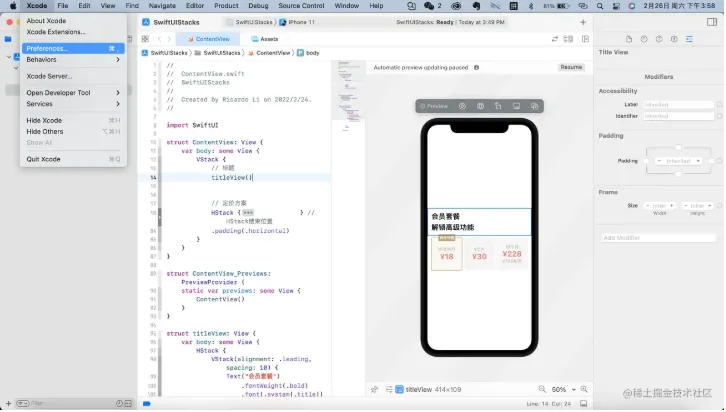Select the iPhone 11 run destination
Screen dimensions: 726x412
click(297, 22)
